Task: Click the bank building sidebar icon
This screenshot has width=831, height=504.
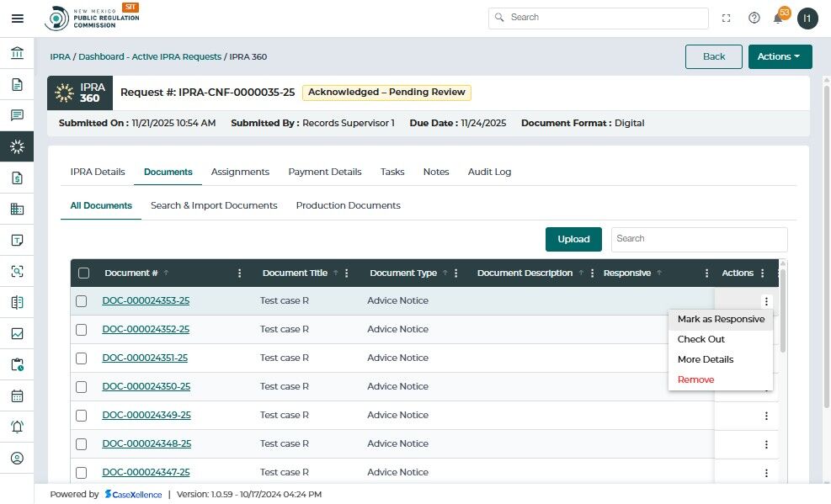Action: coord(17,54)
